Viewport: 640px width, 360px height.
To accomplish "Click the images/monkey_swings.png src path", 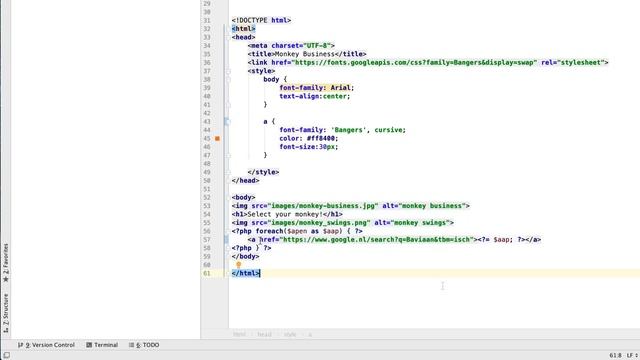I will tap(319, 223).
